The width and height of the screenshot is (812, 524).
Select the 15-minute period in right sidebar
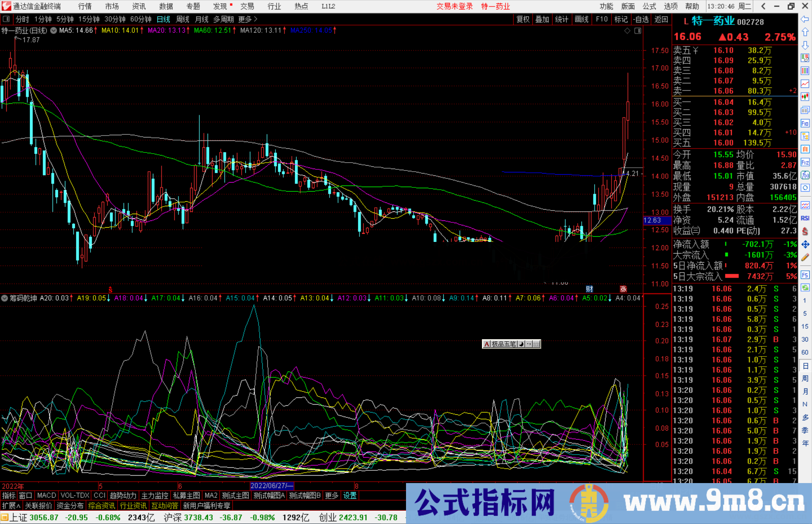(804, 326)
